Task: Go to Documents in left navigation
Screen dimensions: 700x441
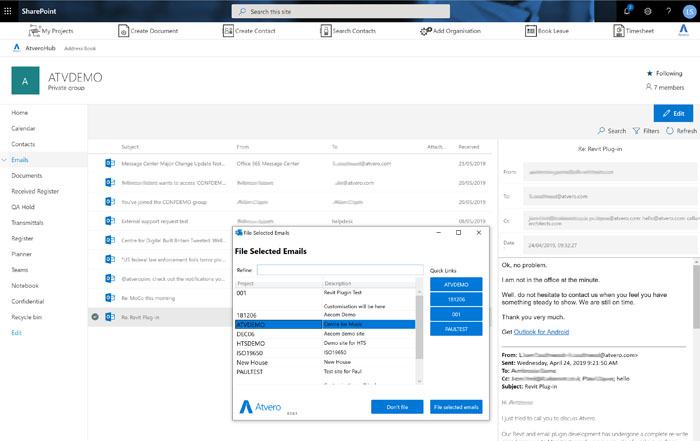Action: click(27, 175)
